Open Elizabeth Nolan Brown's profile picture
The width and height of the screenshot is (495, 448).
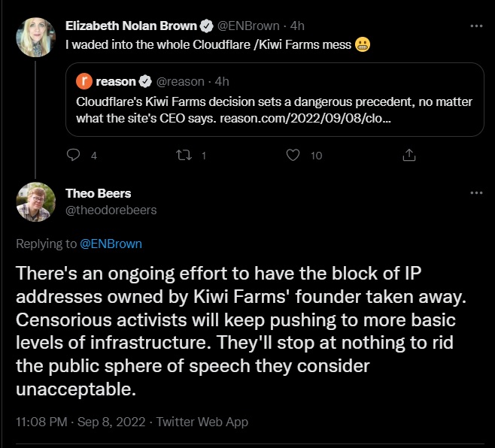36,36
